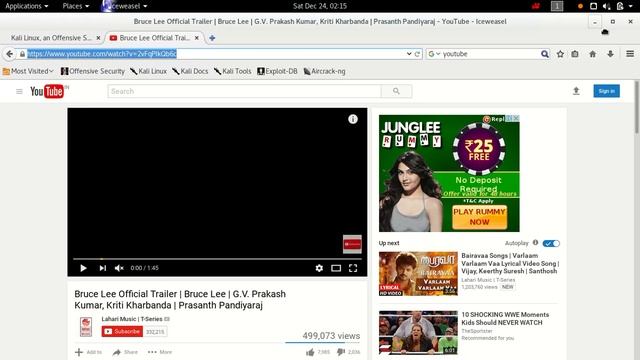This screenshot has width=640, height=360.
Task: Dislike the video with thumbs down
Action: pos(341,352)
